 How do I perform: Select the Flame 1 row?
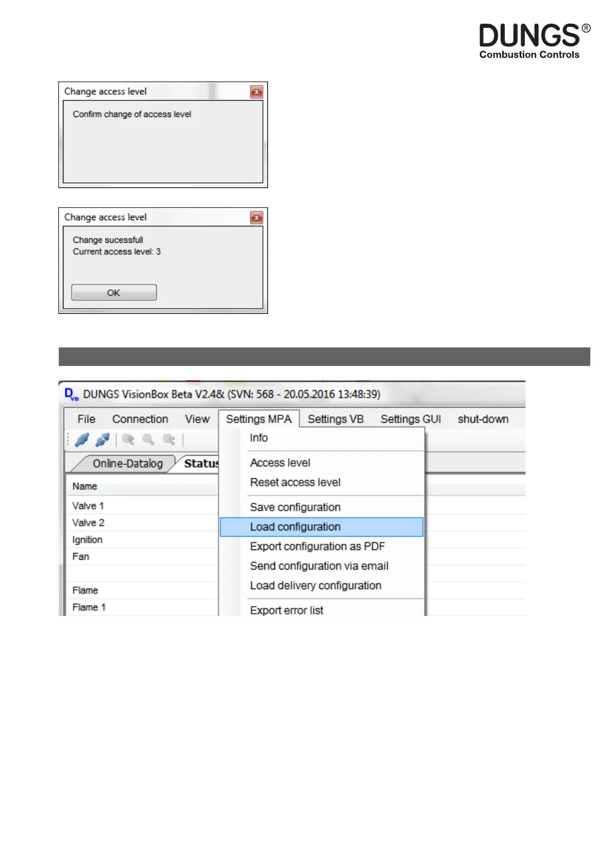(x=142, y=607)
